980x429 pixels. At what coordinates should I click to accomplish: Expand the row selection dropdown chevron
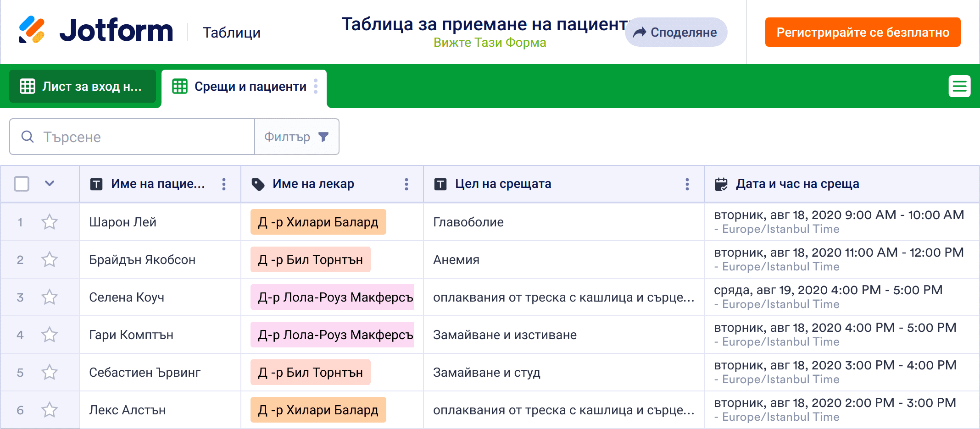pos(50,184)
